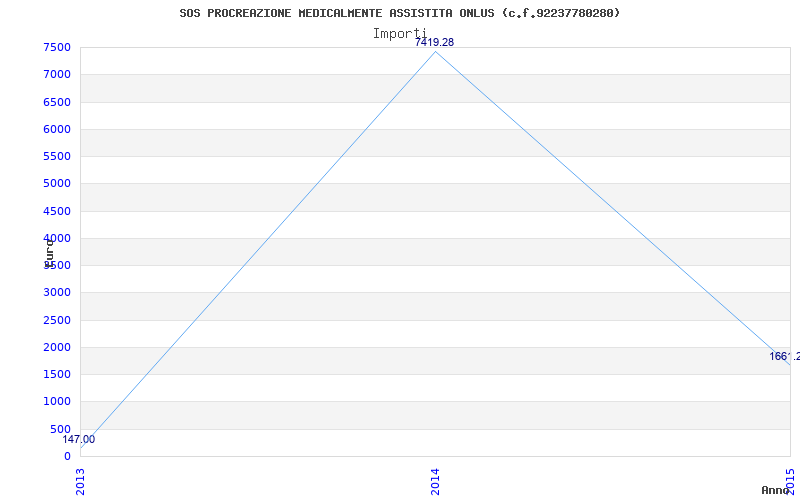The height and width of the screenshot is (500, 800).
Task: Select the 4500 y-axis tick label
Action: click(57, 211)
